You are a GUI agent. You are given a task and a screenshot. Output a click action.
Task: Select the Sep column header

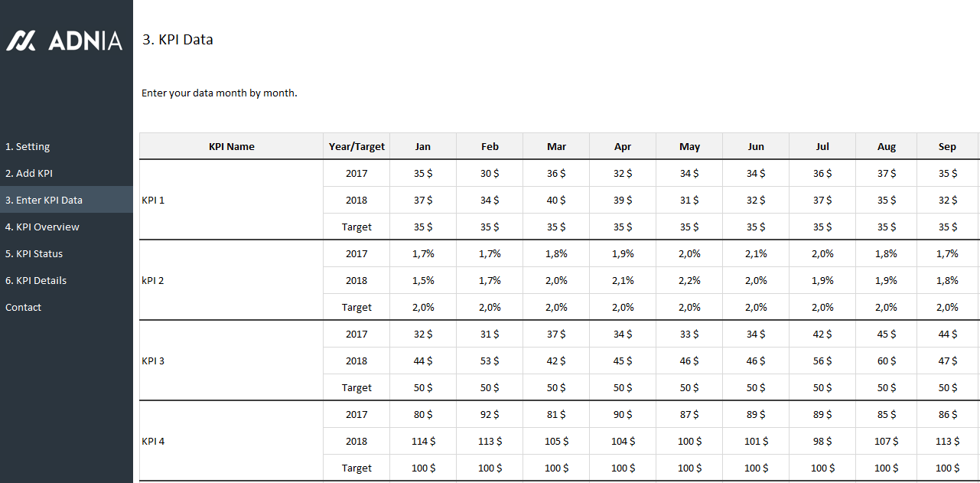pyautogui.click(x=947, y=147)
